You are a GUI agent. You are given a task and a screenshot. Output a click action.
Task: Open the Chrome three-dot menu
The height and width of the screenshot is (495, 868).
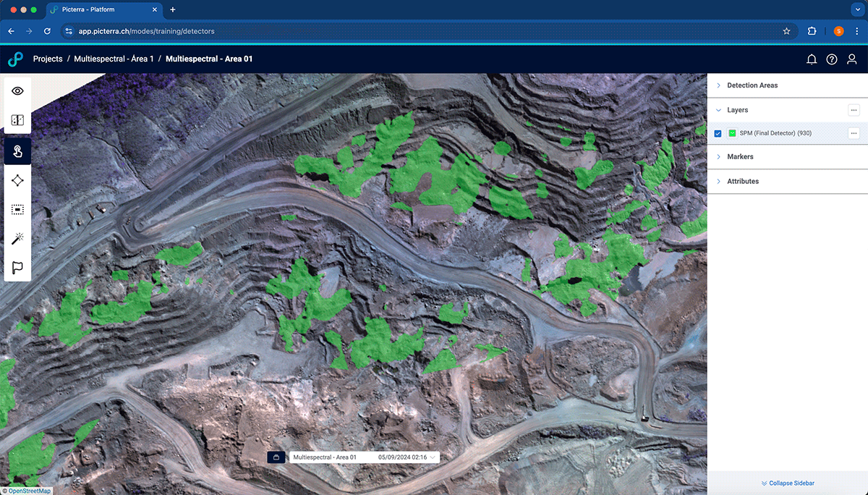point(857,31)
